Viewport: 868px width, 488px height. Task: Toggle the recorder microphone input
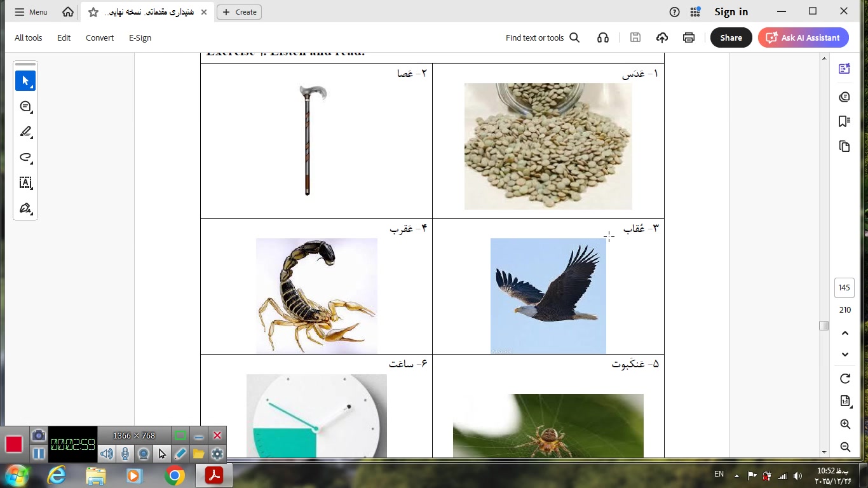coord(125,454)
